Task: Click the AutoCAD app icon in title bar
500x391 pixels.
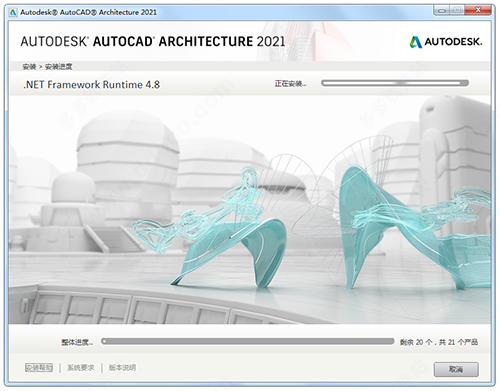Action: point(13,12)
